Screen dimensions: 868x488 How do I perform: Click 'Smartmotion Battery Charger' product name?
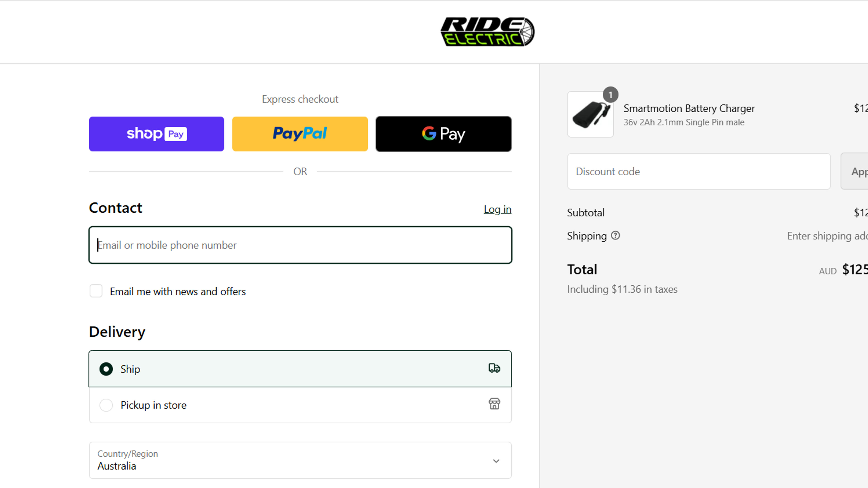(689, 108)
